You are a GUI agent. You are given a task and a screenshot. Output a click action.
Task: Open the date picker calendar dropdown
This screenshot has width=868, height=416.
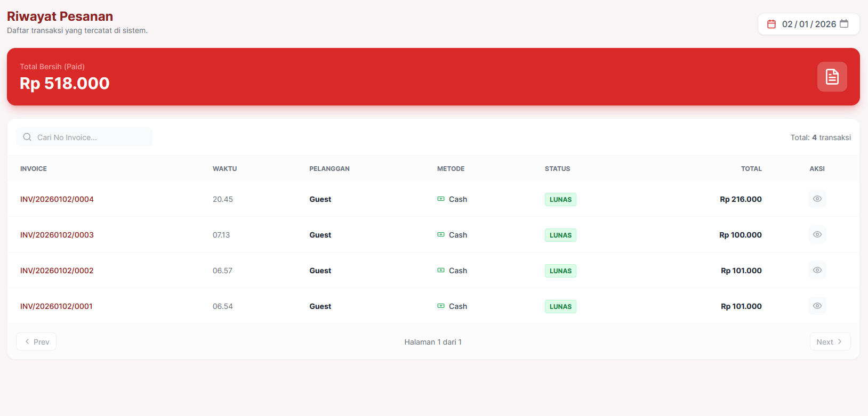coord(844,24)
